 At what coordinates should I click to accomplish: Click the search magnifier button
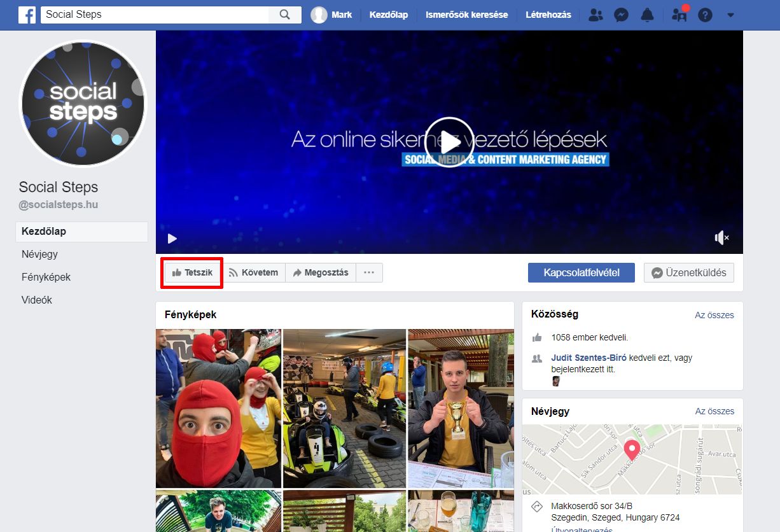point(285,15)
